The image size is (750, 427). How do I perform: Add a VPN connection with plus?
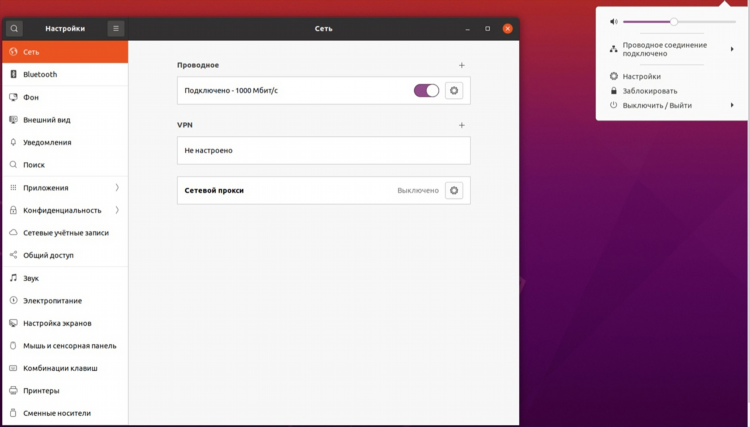pyautogui.click(x=462, y=125)
